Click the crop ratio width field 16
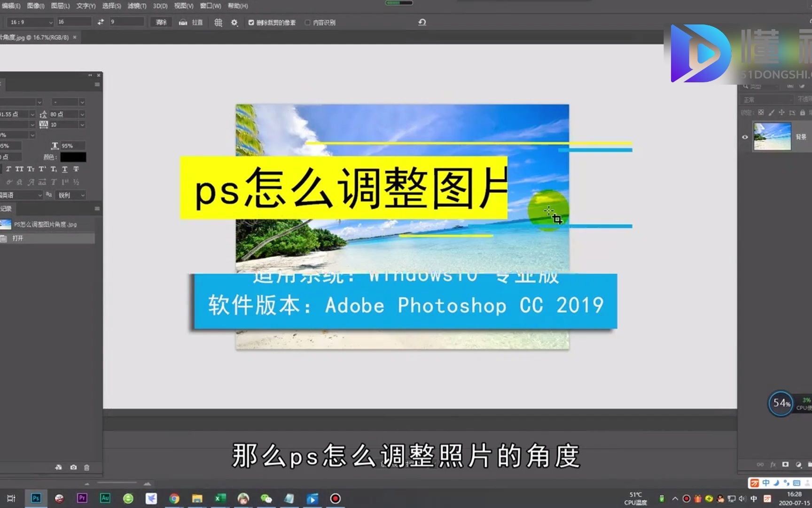Screen dimensions: 812x508 (x=74, y=22)
